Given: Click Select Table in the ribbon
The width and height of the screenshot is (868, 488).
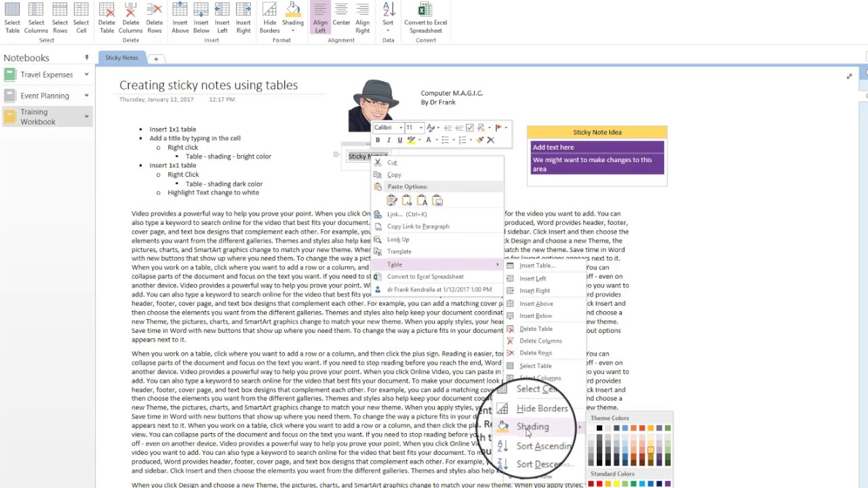Looking at the screenshot, I should (12, 18).
